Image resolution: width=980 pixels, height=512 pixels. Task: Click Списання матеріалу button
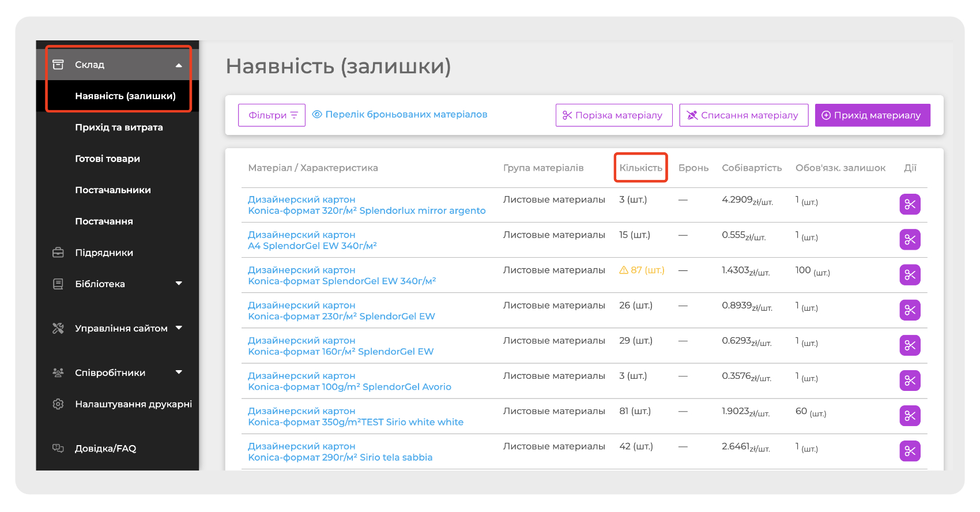744,115
